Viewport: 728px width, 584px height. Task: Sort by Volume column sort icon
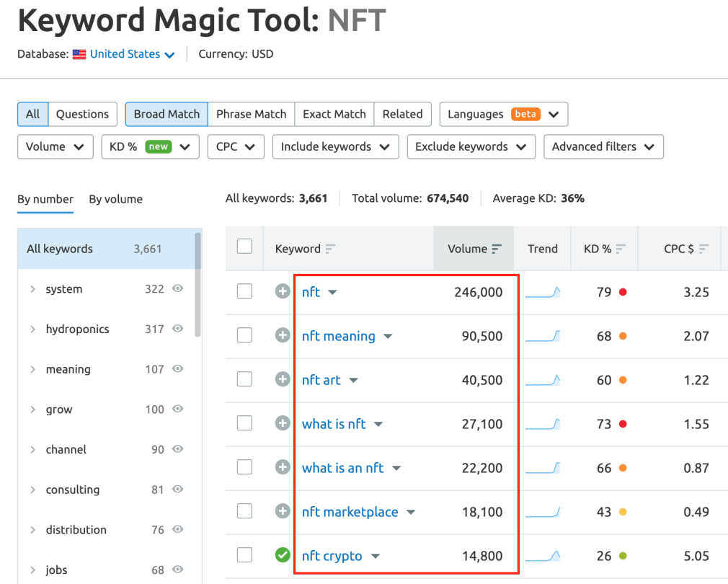tap(497, 249)
